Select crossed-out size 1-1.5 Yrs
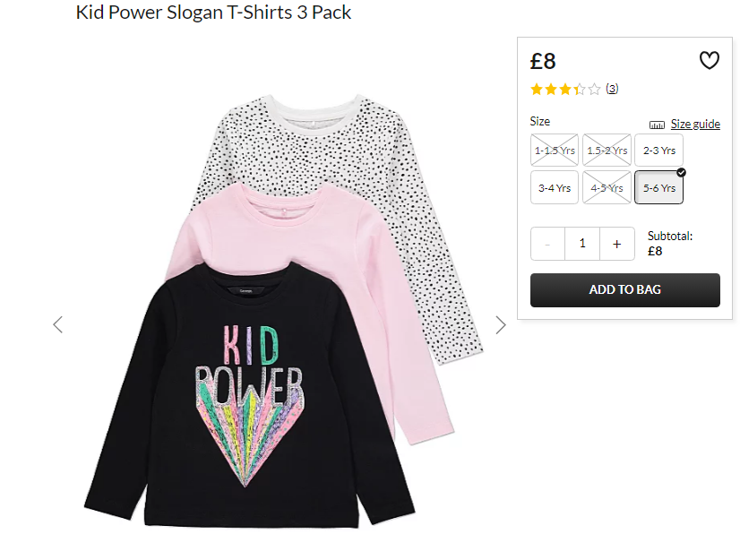 point(554,151)
